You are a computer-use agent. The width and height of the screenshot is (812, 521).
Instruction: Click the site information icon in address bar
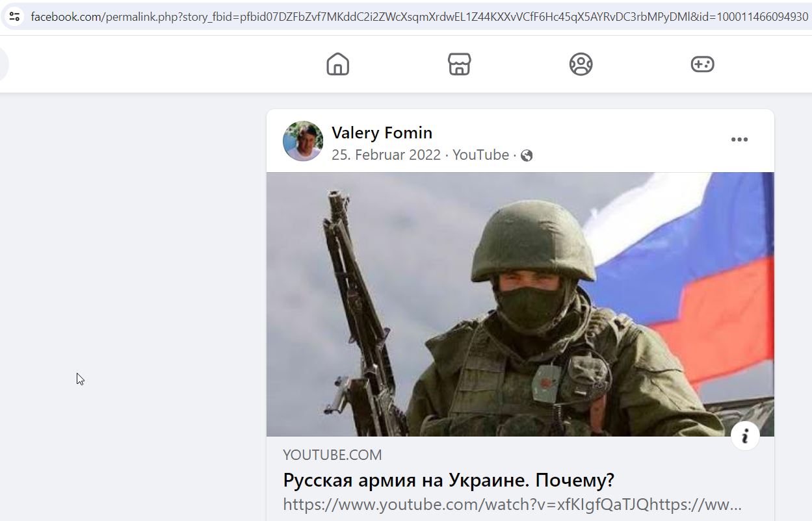[14, 16]
